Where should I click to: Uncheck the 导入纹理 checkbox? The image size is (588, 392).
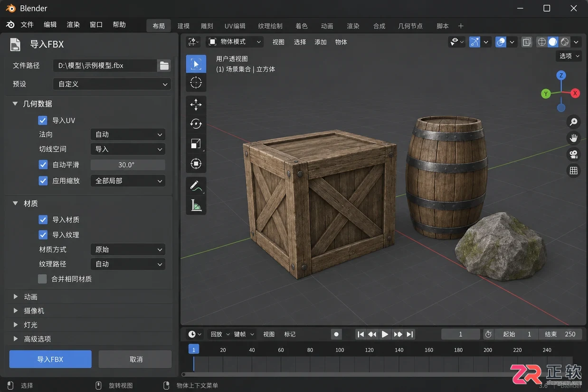pyautogui.click(x=43, y=235)
